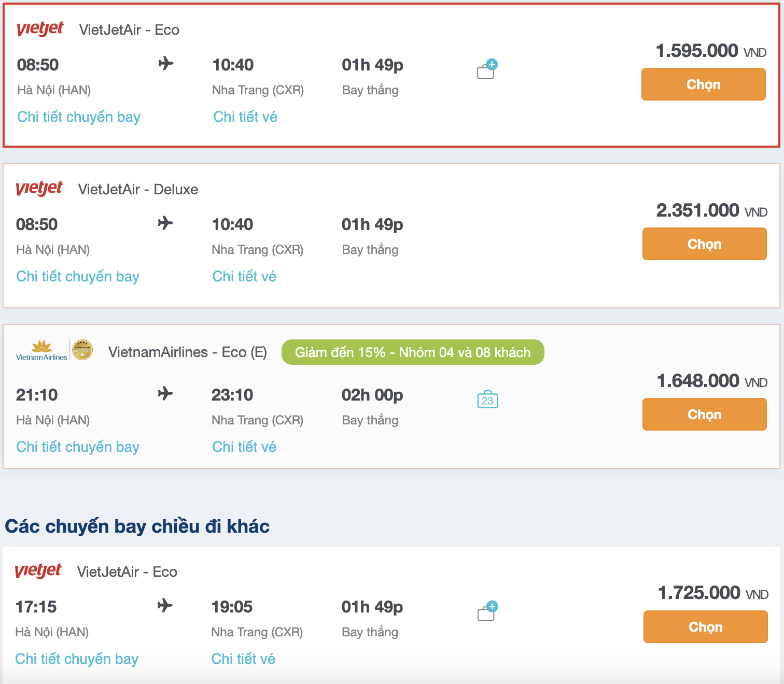Click the airplane icon on the 21:10 flight
Viewport: 784px width, 684px height.
click(x=165, y=394)
